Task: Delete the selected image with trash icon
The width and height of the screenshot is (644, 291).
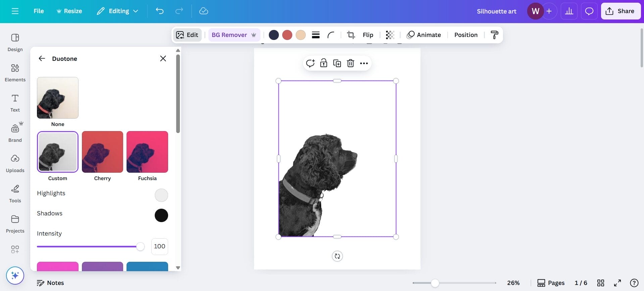Action: pyautogui.click(x=351, y=63)
